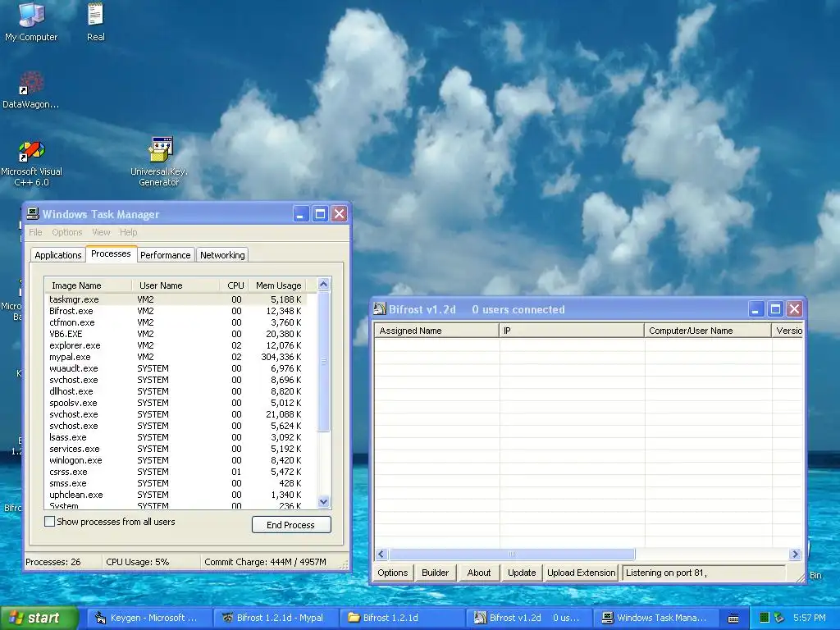This screenshot has height=630, width=840.
Task: Click Bifrost horizontal scroll left arrow
Action: pos(381,554)
